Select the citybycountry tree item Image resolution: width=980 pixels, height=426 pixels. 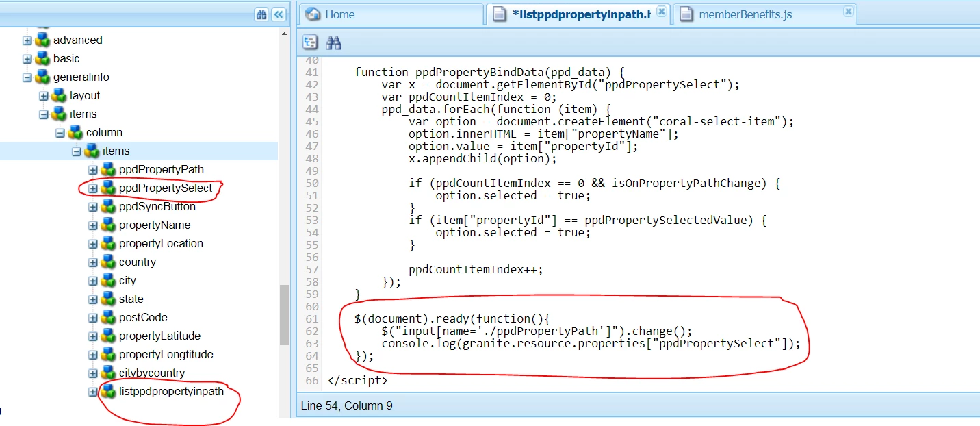point(152,373)
